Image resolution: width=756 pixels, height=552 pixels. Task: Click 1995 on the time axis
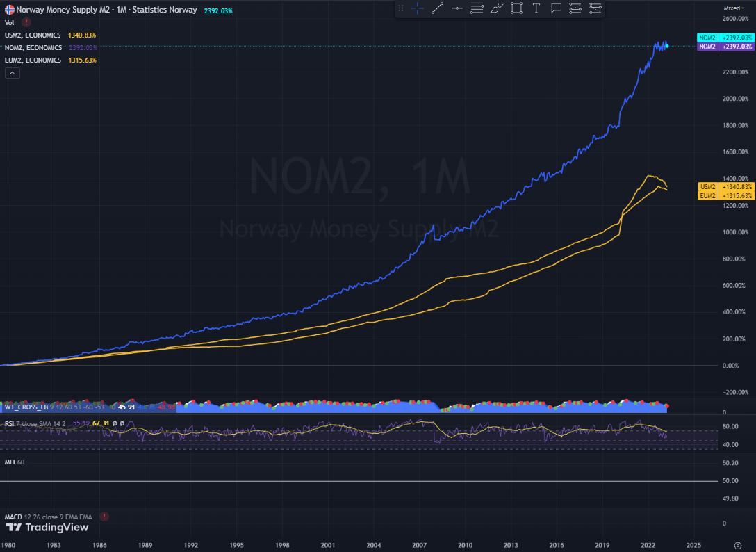coord(236,545)
